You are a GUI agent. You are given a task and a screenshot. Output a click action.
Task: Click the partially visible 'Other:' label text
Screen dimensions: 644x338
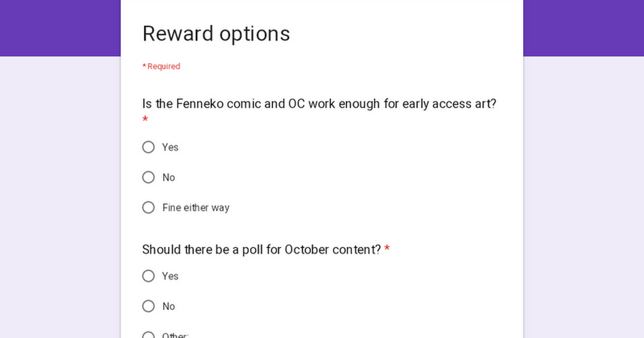tap(175, 335)
